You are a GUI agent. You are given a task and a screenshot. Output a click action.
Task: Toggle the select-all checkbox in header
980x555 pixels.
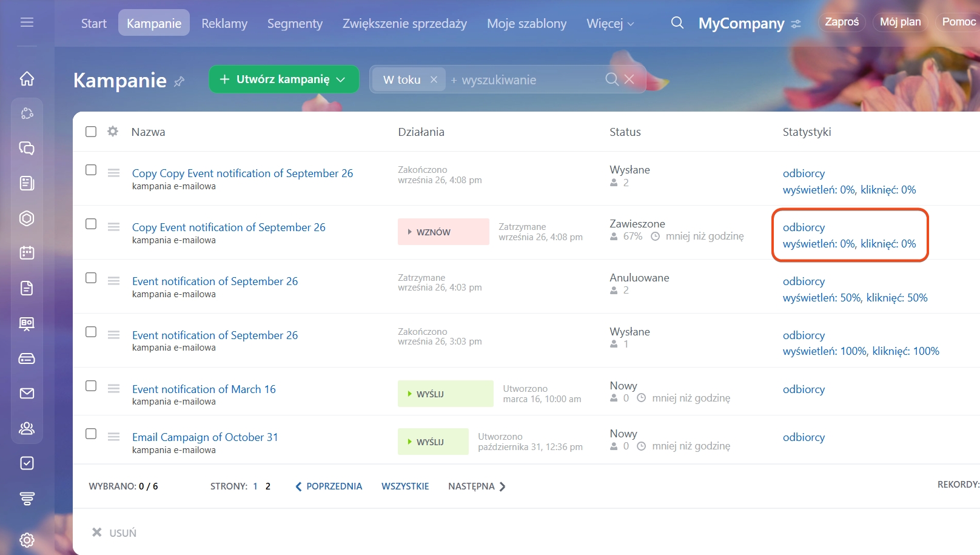click(x=91, y=132)
